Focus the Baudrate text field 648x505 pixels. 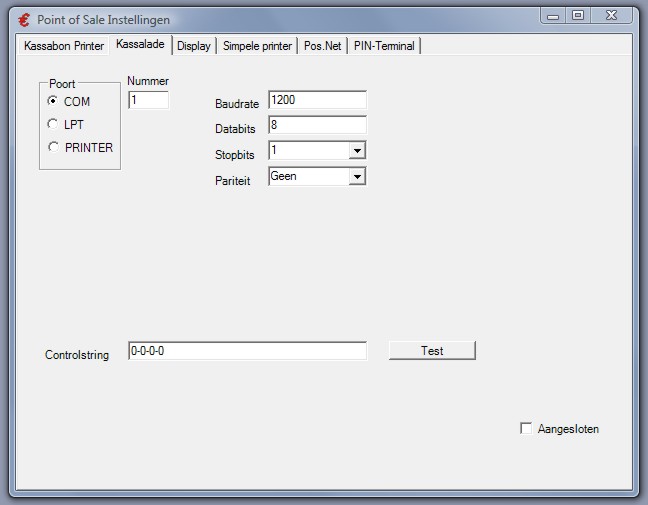coord(317,100)
